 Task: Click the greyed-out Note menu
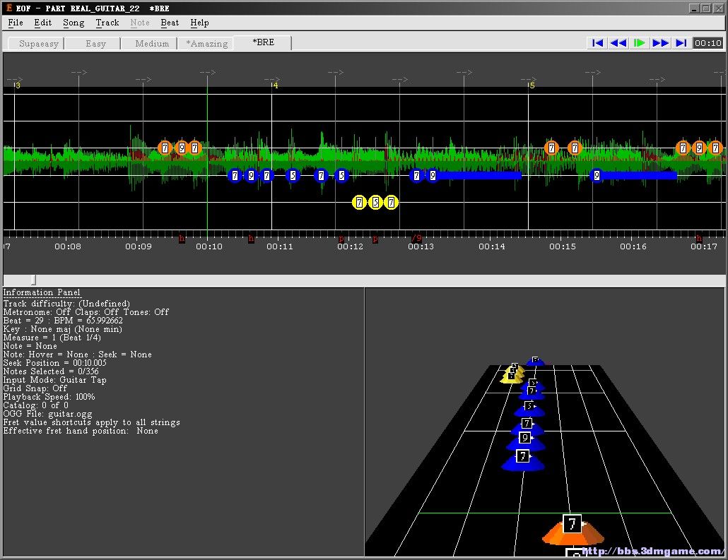[x=140, y=23]
